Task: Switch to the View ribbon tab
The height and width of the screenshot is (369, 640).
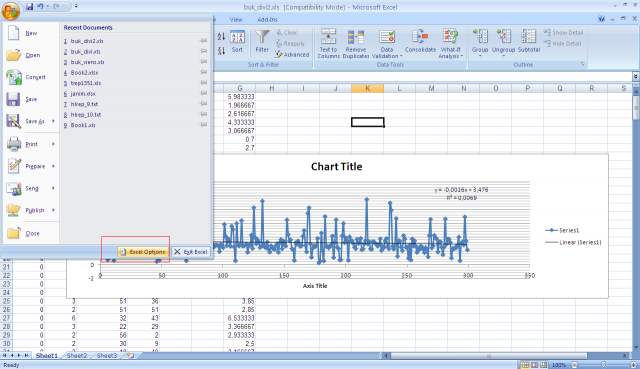Action: [x=236, y=19]
